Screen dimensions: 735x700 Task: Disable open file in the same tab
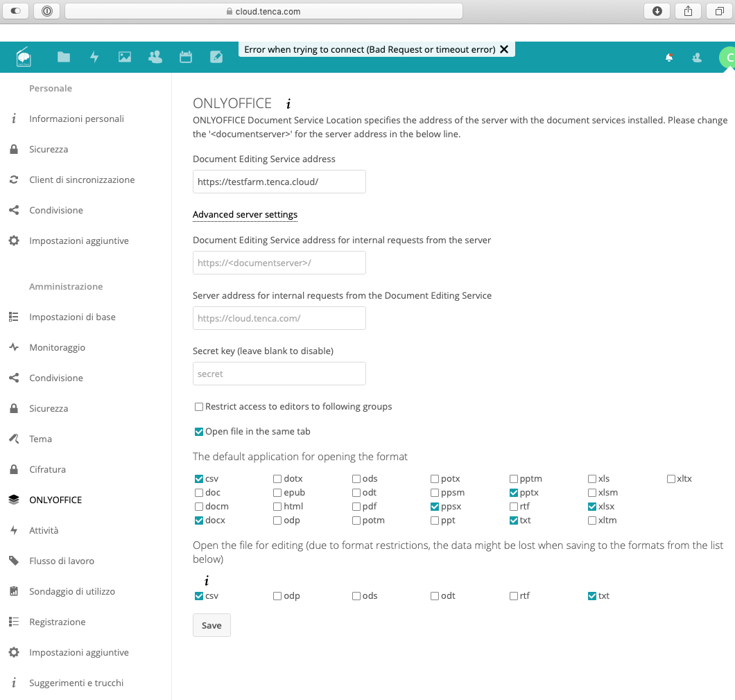tap(198, 431)
